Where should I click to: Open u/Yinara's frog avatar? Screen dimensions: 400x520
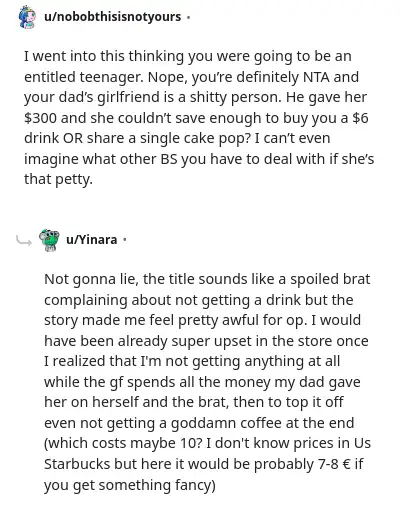click(x=49, y=240)
